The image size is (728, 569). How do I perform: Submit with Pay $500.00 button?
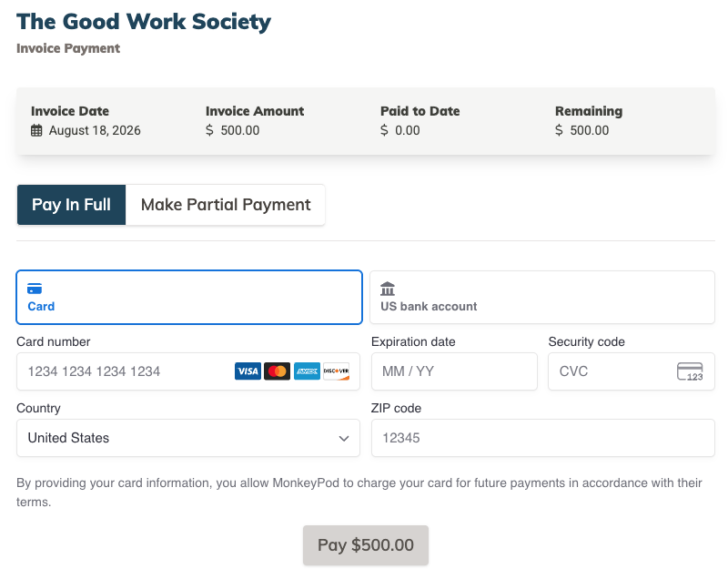pos(366,545)
